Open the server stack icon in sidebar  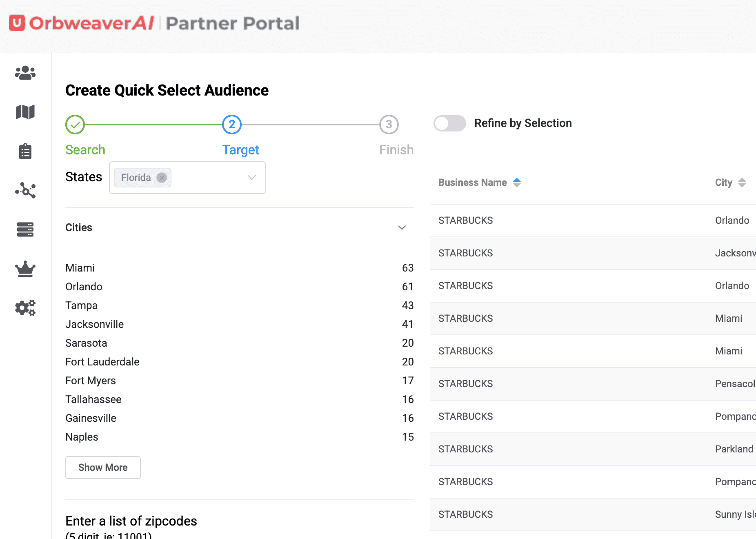pyautogui.click(x=25, y=229)
